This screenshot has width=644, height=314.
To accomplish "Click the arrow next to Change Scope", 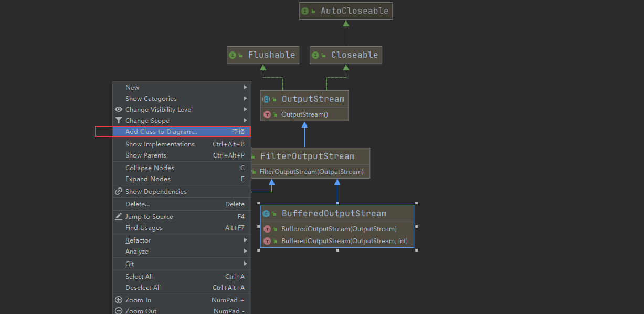I will (x=245, y=121).
